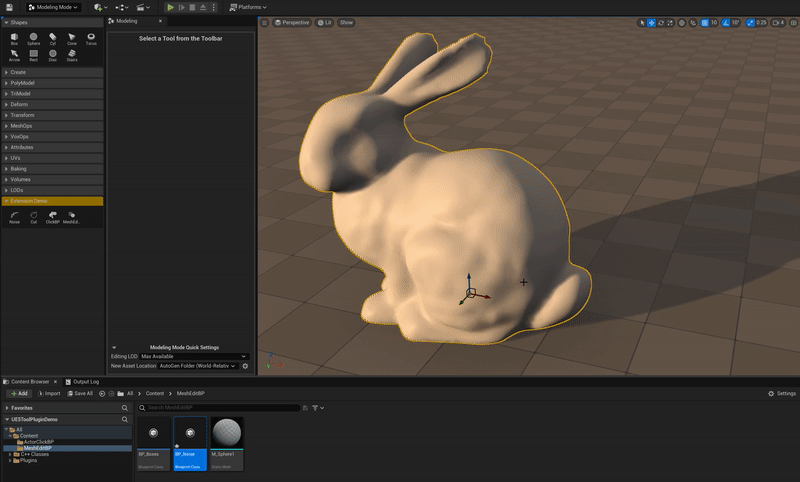
Task: Open the play options three-dot menu
Action: (x=214, y=7)
